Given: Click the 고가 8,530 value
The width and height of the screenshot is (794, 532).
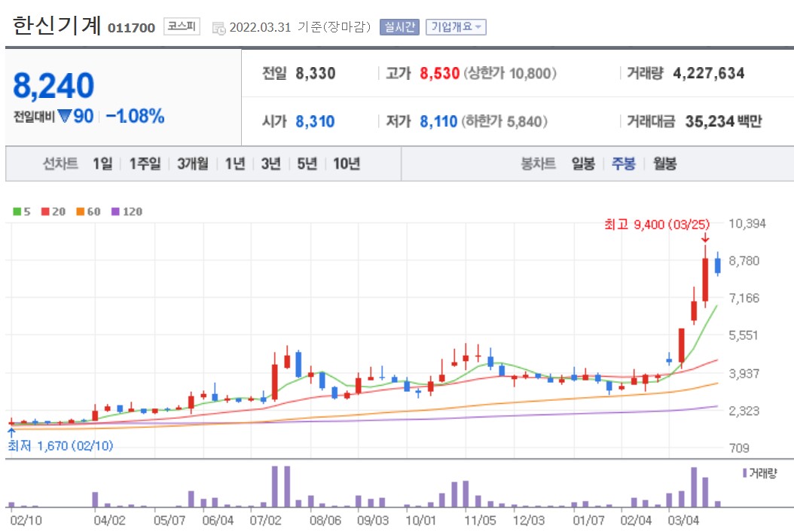Looking at the screenshot, I should [x=439, y=73].
